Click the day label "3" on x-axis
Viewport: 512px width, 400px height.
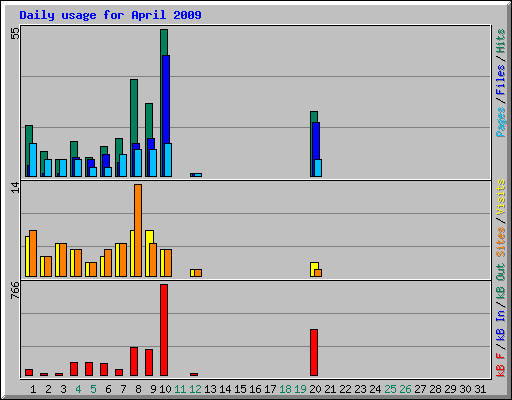point(63,389)
